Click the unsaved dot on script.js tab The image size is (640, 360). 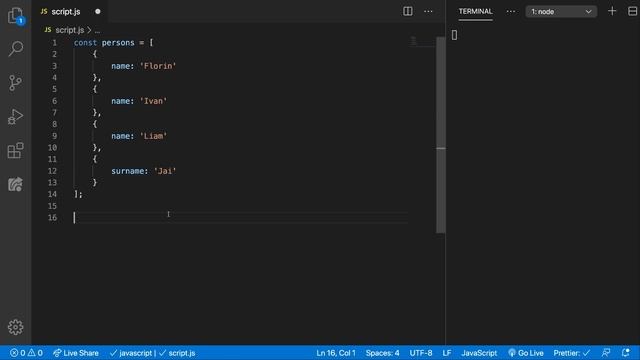click(98, 11)
